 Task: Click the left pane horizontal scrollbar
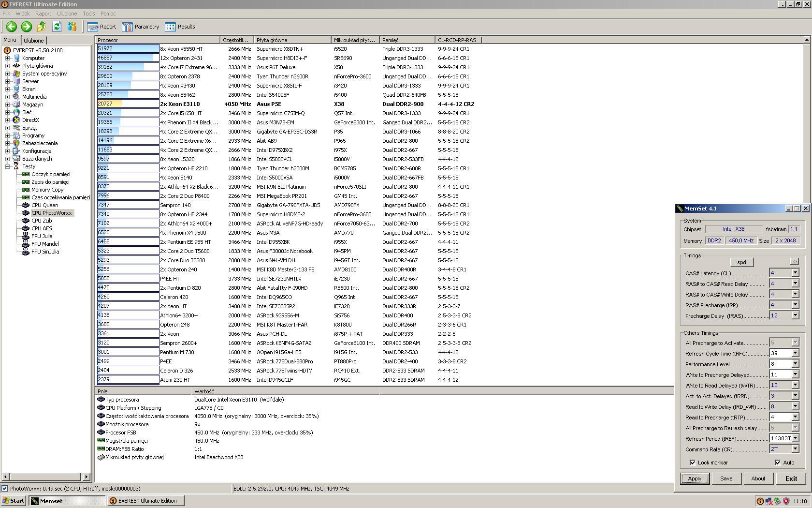tap(46, 477)
